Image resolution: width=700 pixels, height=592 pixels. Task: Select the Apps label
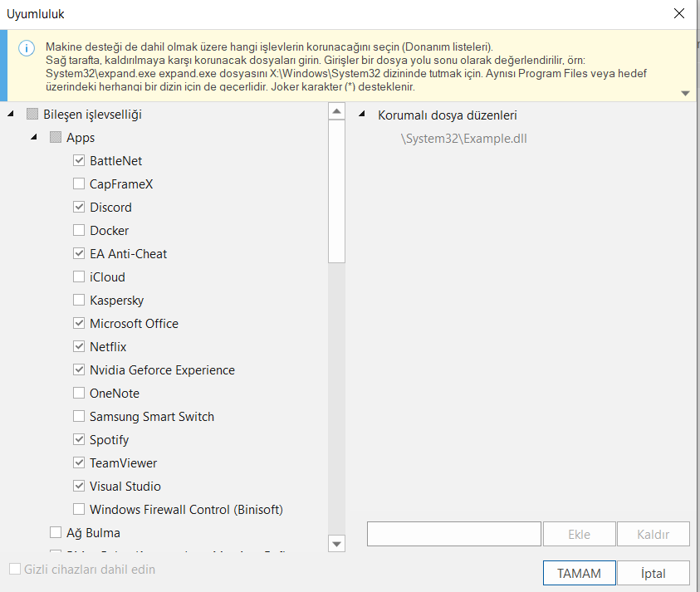[x=81, y=138]
